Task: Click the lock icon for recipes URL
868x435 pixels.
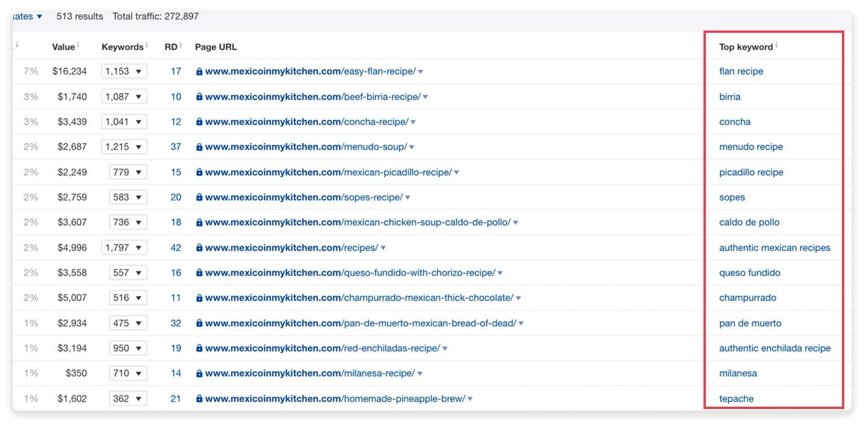Action: tap(199, 247)
